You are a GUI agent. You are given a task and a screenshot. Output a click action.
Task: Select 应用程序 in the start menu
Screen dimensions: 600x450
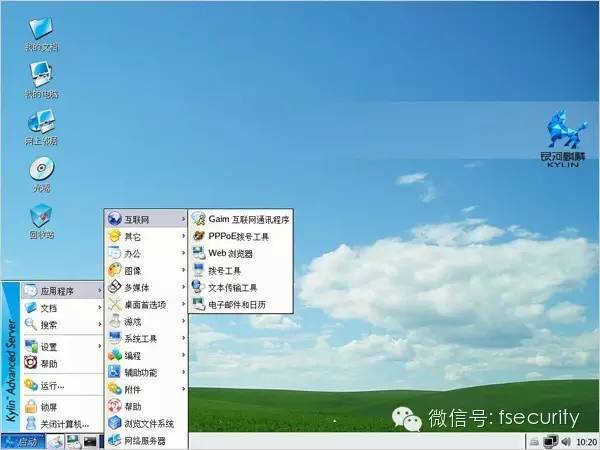(x=62, y=291)
